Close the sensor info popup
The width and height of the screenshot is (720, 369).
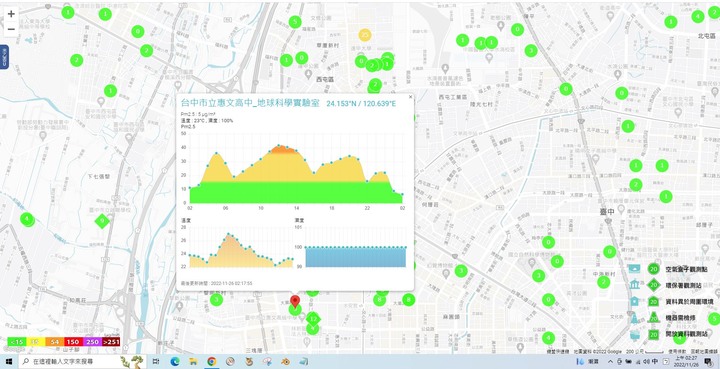[x=411, y=97]
